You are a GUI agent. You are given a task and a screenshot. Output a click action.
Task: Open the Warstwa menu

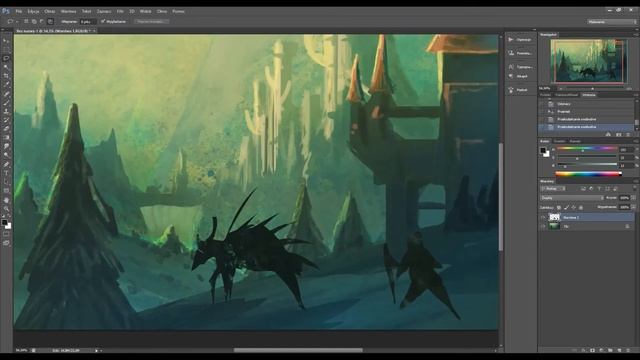click(68, 11)
